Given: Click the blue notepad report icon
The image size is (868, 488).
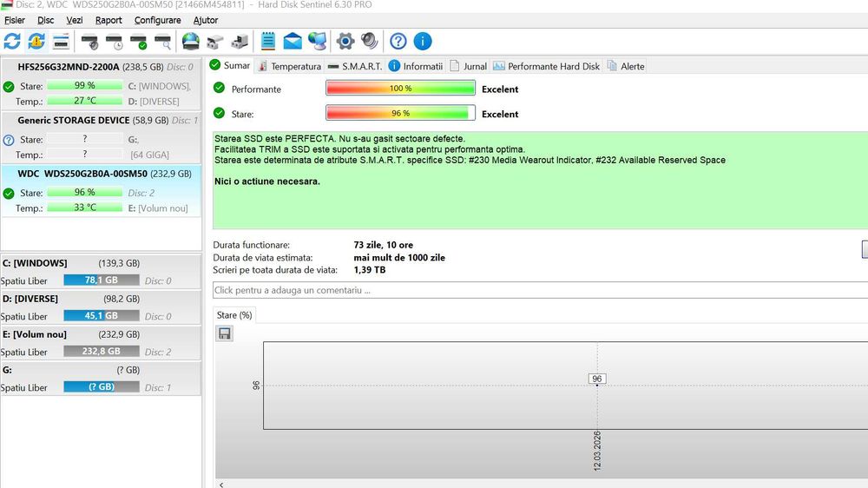Looking at the screenshot, I should (x=268, y=41).
